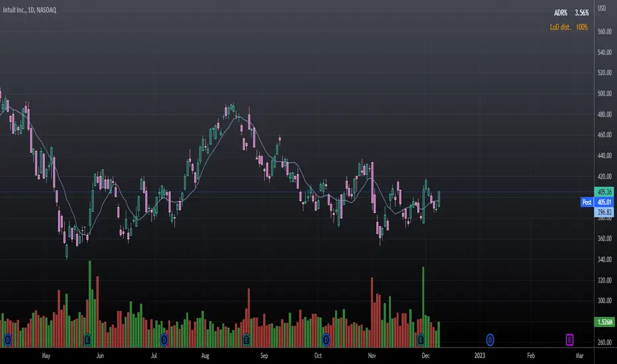617x364 pixels.
Task: Click the 480.00 price axis label
Action: click(x=604, y=114)
